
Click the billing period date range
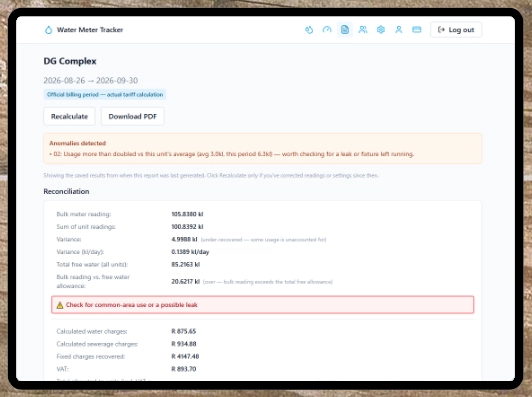click(x=91, y=80)
